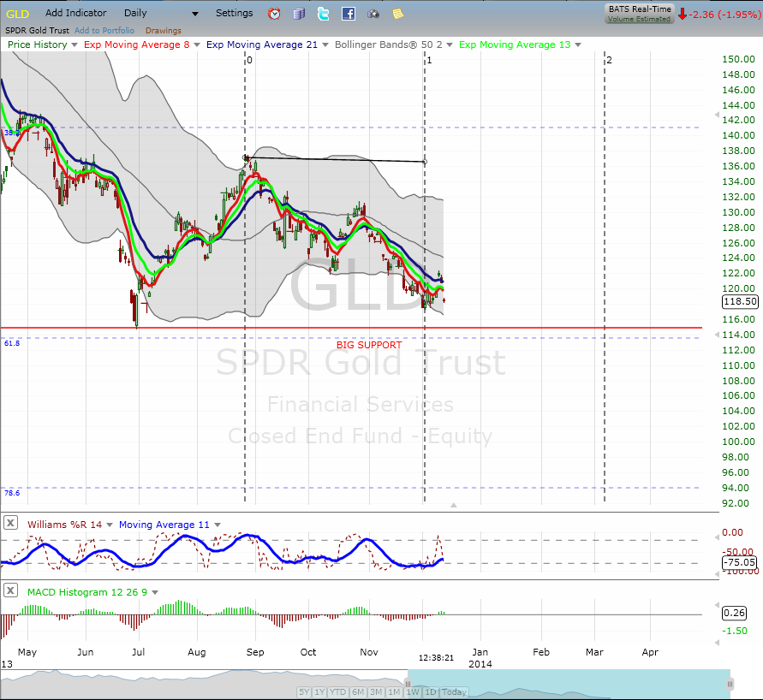This screenshot has height=700, width=763.
Task: Click Williams %R value label -75.05
Action: 739,562
